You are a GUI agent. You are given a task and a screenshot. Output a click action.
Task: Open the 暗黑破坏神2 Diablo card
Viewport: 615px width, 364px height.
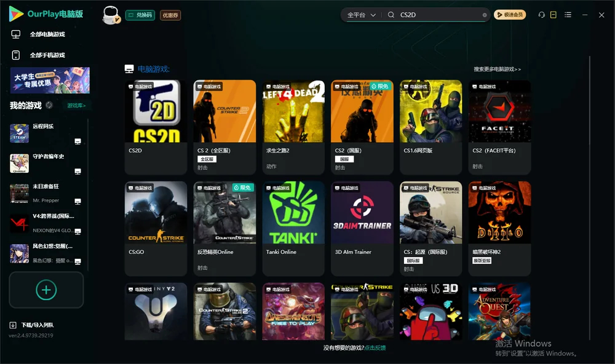click(x=499, y=229)
